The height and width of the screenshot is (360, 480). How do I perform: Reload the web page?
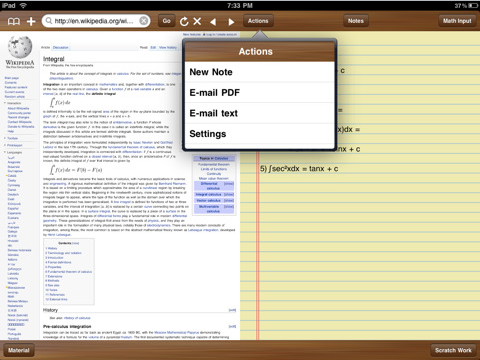tap(184, 21)
